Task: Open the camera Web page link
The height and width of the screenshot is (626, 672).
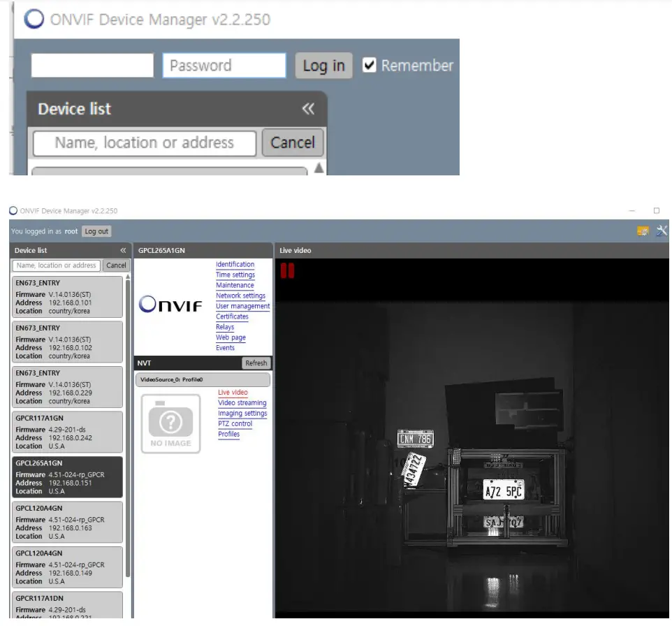Action: coord(231,337)
